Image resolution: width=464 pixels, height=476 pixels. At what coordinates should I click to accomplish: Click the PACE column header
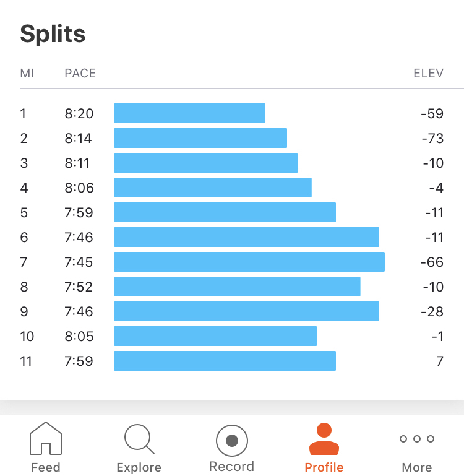click(80, 73)
